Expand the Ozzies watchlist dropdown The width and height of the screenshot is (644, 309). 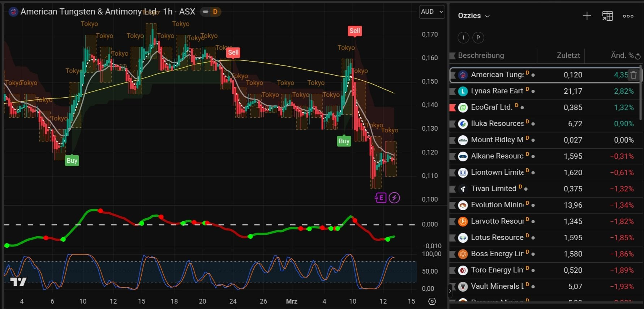[x=487, y=16]
